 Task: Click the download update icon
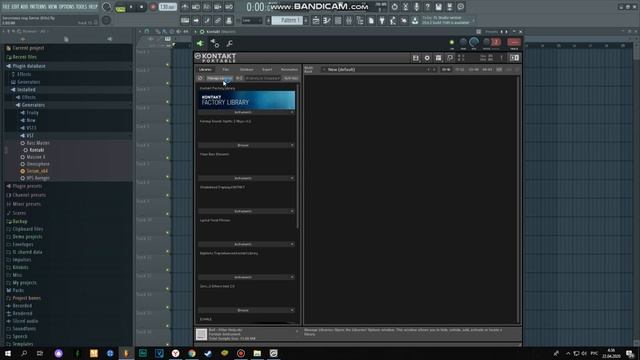(x=415, y=20)
